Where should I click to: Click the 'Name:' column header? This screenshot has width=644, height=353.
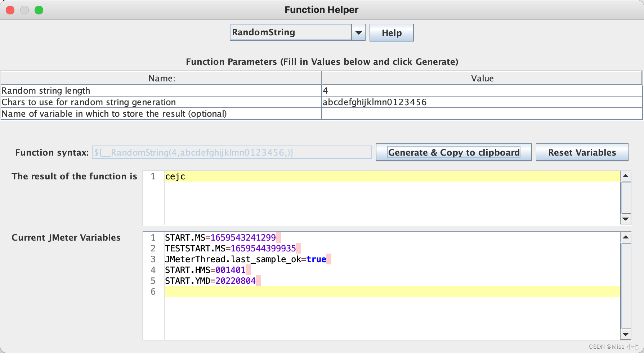161,78
